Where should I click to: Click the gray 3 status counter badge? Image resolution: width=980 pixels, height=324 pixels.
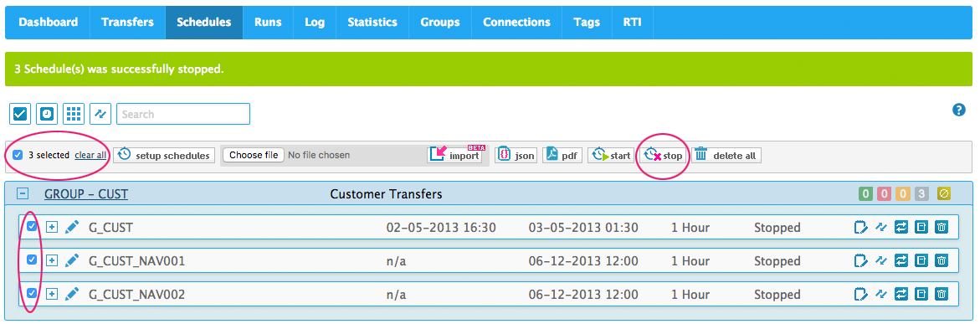pos(921,194)
